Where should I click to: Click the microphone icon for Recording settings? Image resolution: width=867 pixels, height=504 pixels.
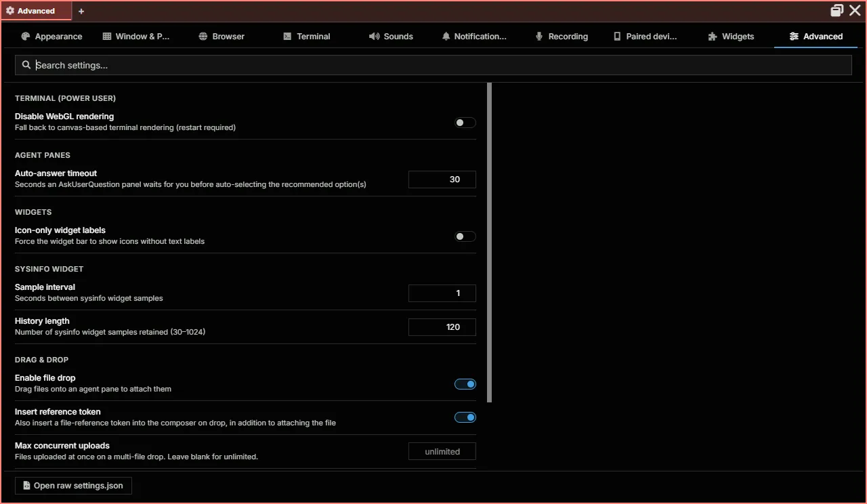click(539, 37)
